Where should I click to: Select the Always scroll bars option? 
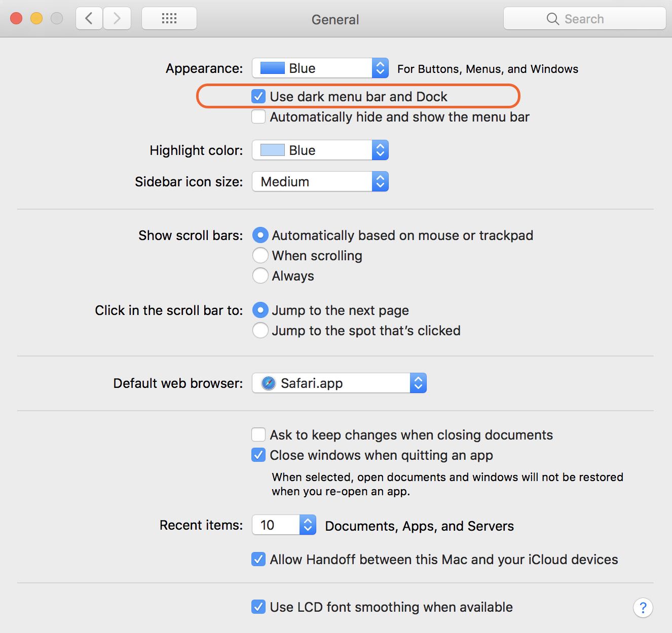point(260,276)
